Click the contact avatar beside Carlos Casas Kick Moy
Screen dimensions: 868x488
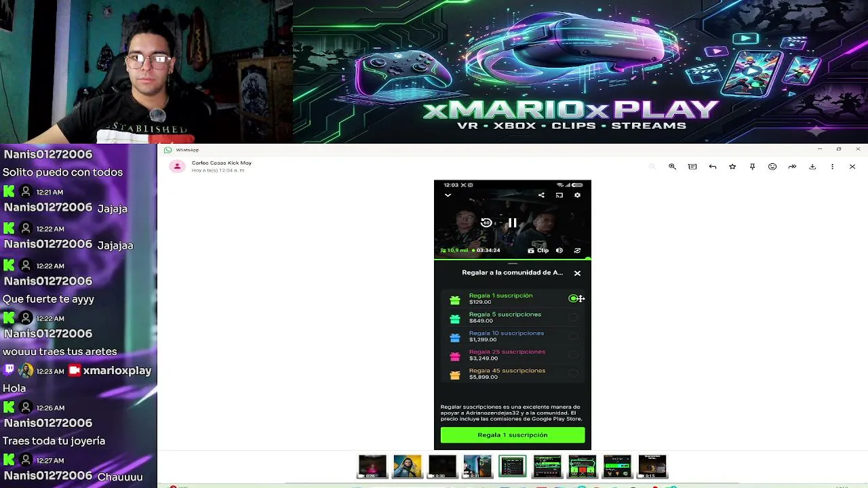[x=177, y=166]
